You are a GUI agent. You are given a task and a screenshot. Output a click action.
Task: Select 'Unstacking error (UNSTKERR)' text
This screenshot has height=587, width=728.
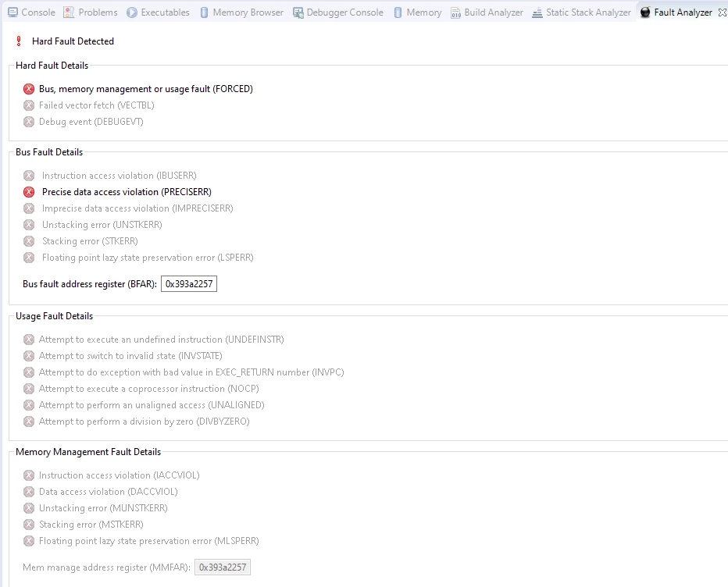(102, 225)
